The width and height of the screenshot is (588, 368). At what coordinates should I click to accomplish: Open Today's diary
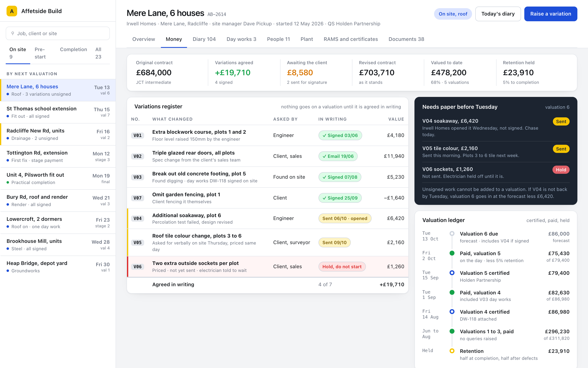pyautogui.click(x=498, y=14)
